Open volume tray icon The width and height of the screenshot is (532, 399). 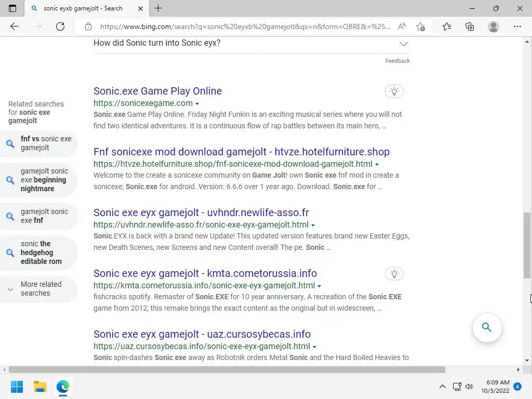click(469, 387)
